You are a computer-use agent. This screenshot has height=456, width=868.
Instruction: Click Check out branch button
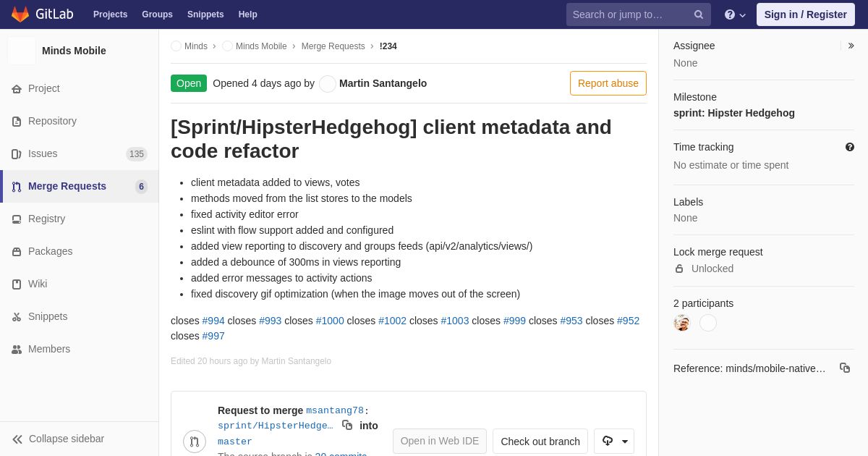[540, 441]
